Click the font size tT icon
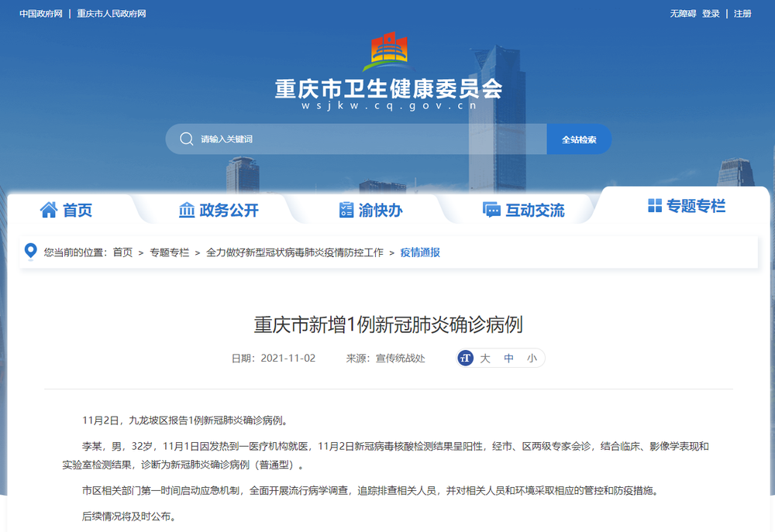Screen dimensions: 775x532 (x=465, y=359)
